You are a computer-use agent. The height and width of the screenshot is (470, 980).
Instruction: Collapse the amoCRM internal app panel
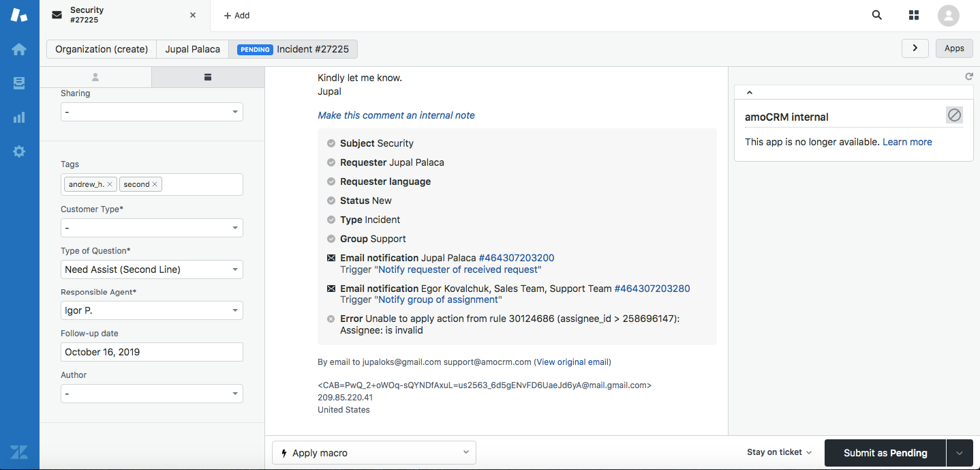(749, 92)
